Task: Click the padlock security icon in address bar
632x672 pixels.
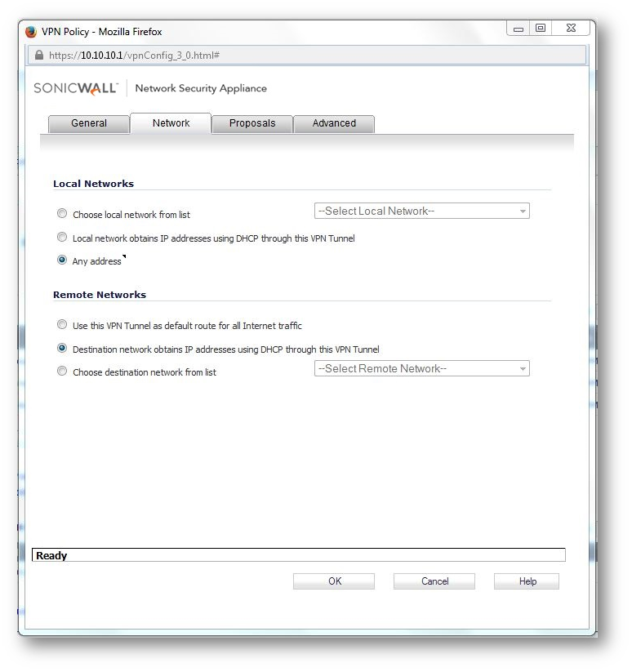Action: click(39, 56)
